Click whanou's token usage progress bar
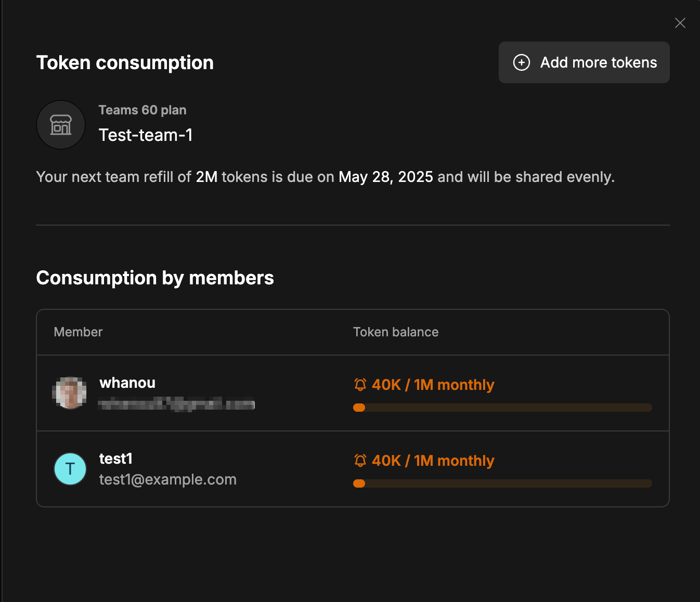The width and height of the screenshot is (700, 602). tap(502, 407)
